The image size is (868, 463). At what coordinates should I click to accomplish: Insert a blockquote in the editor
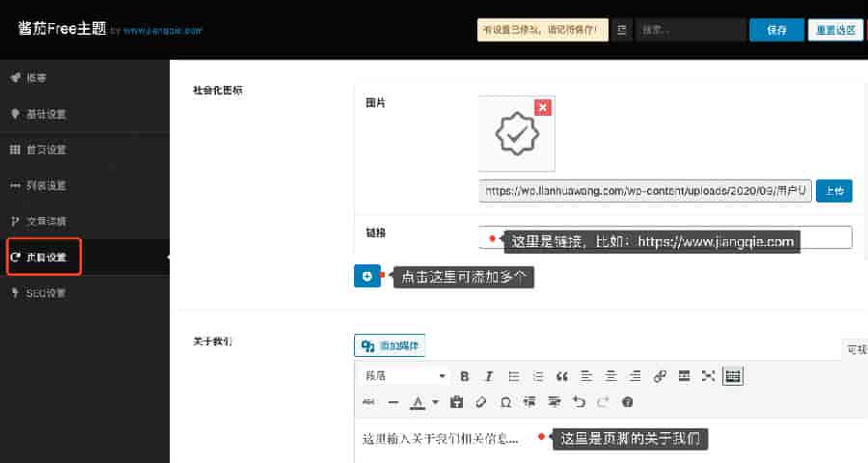[562, 376]
